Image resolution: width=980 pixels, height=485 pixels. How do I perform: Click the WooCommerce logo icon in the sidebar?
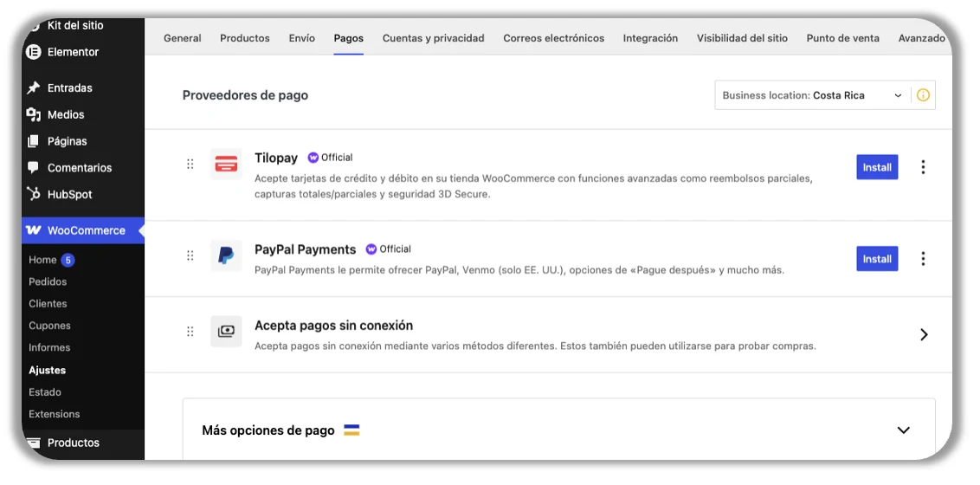[33, 230]
